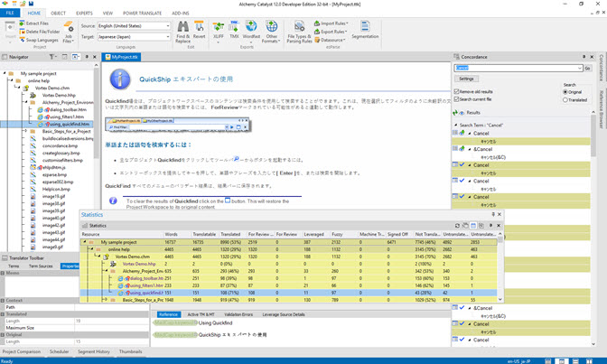This screenshot has height=364, width=607.
Task: Collapse online help node in Navigator
Action: 11,80
